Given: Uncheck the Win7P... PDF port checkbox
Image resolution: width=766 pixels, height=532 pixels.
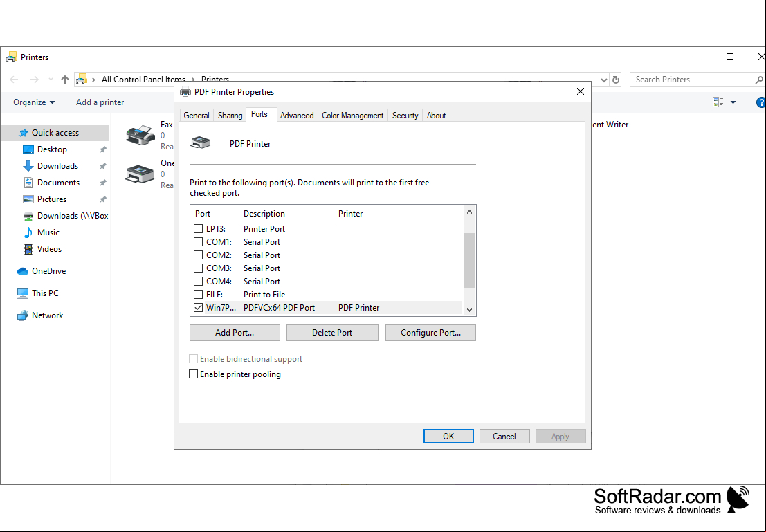Looking at the screenshot, I should click(199, 308).
